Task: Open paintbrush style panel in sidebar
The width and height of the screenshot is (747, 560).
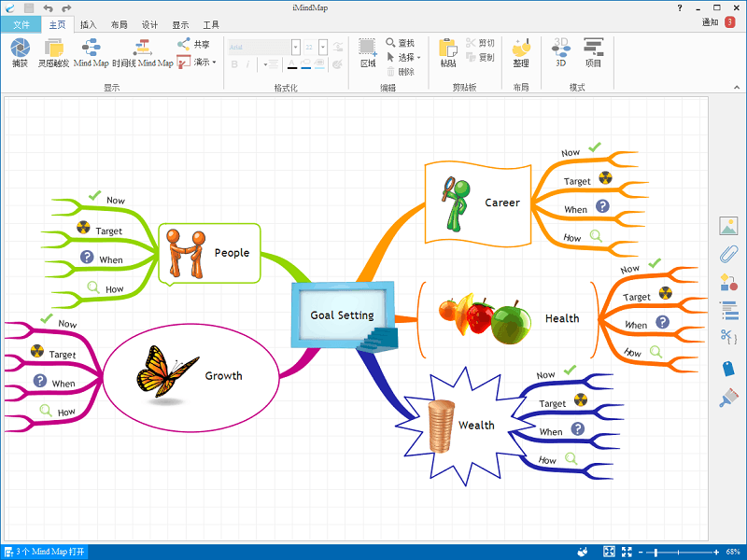Action: (728, 398)
